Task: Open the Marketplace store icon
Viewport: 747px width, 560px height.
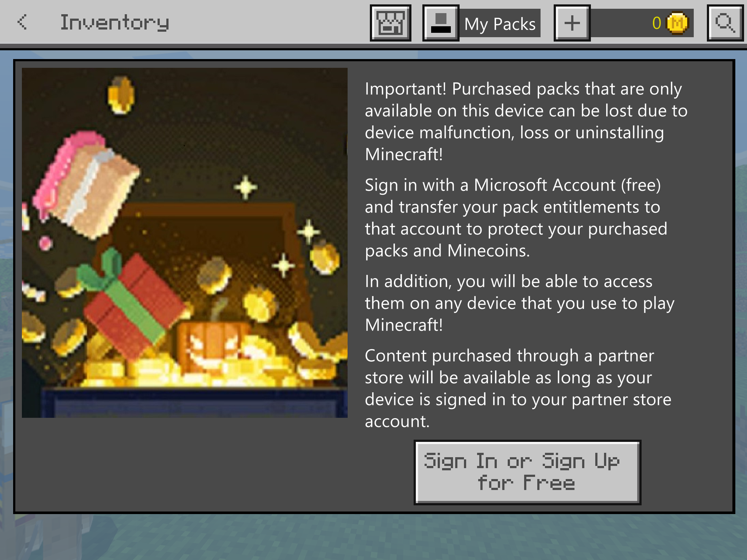Action: pyautogui.click(x=390, y=23)
